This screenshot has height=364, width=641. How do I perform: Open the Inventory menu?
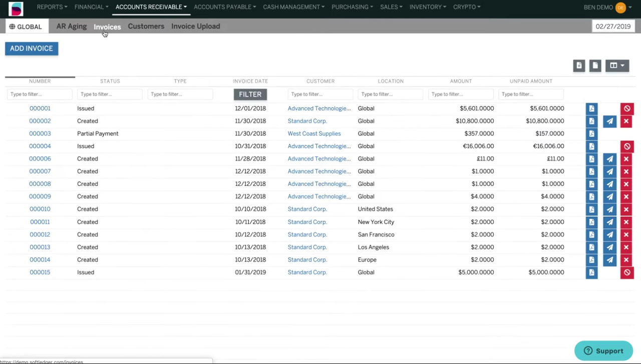428,7
